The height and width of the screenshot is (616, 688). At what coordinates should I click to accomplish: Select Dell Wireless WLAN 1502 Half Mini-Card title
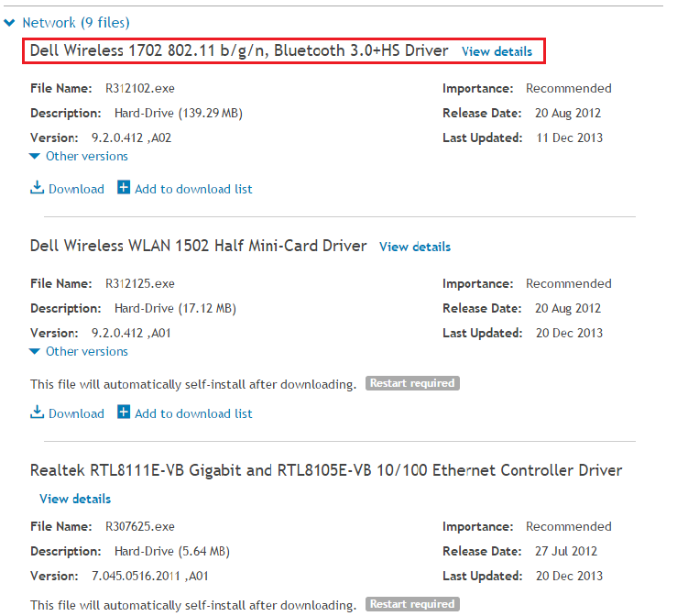click(198, 246)
